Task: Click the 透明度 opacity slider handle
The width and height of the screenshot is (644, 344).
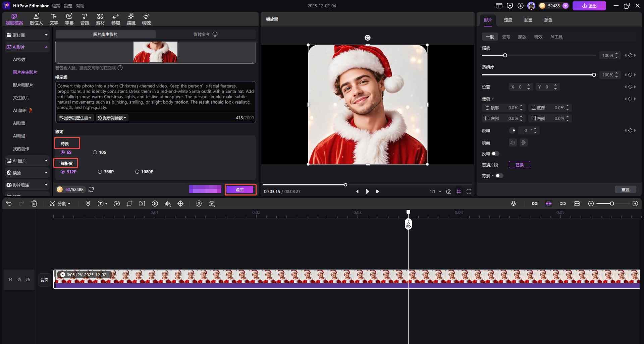Action: 594,75
